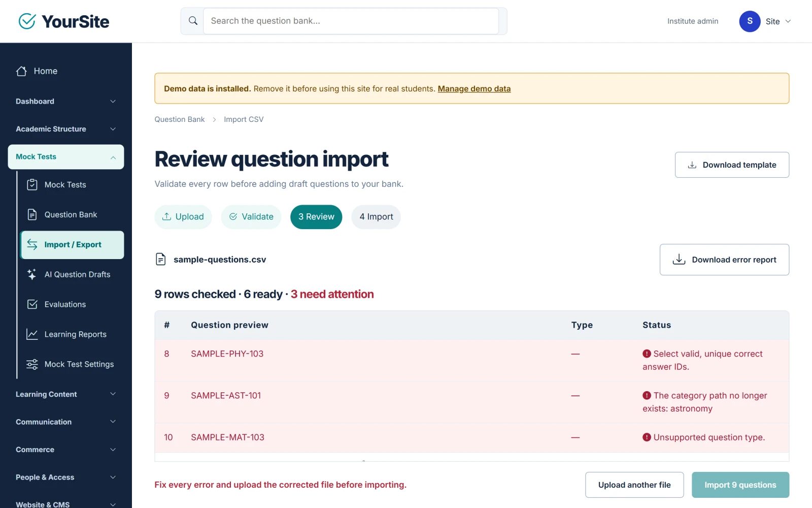Click the SAMPLE-PHY-103 question preview

click(x=227, y=354)
